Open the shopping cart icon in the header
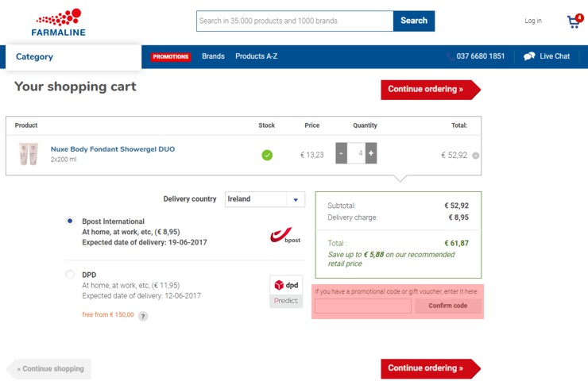The width and height of the screenshot is (588, 385). tap(575, 21)
